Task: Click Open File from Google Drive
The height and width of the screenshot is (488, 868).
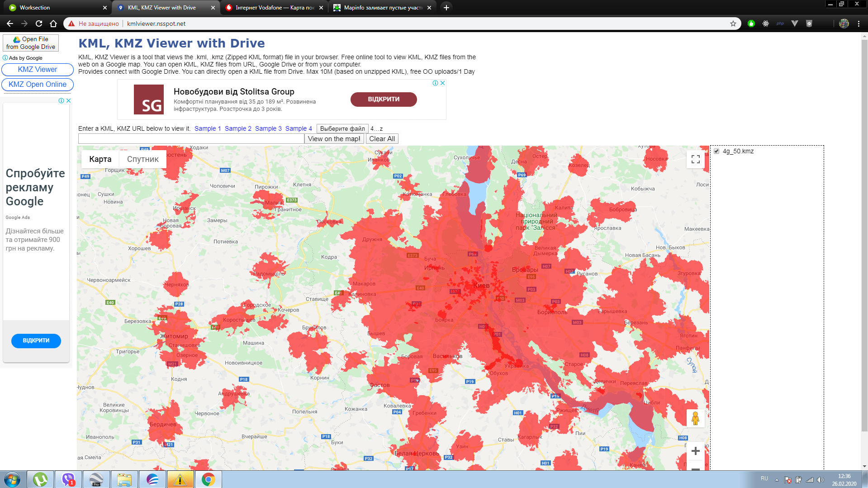Action: [31, 43]
